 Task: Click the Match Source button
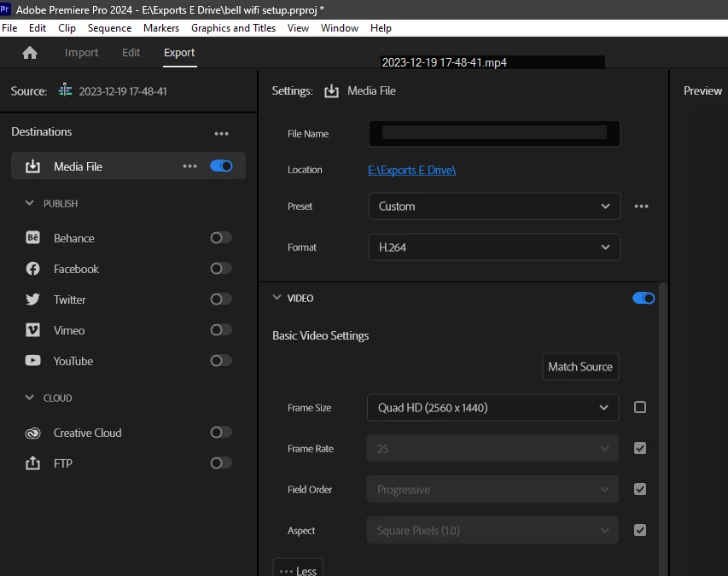580,367
